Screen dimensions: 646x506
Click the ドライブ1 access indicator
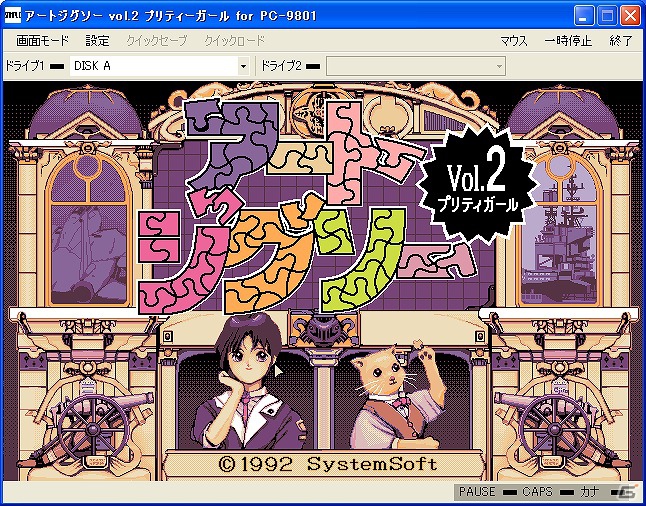pos(57,66)
